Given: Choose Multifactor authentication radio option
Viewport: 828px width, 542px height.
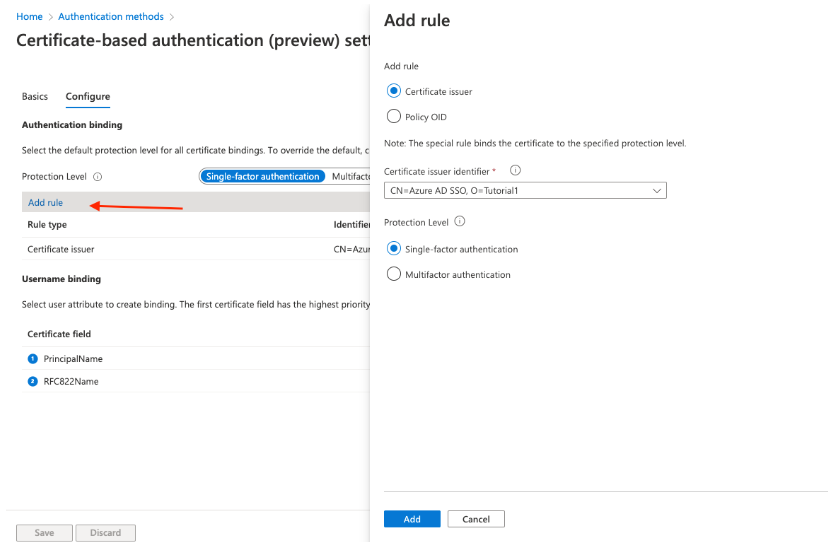Looking at the screenshot, I should [x=393, y=275].
